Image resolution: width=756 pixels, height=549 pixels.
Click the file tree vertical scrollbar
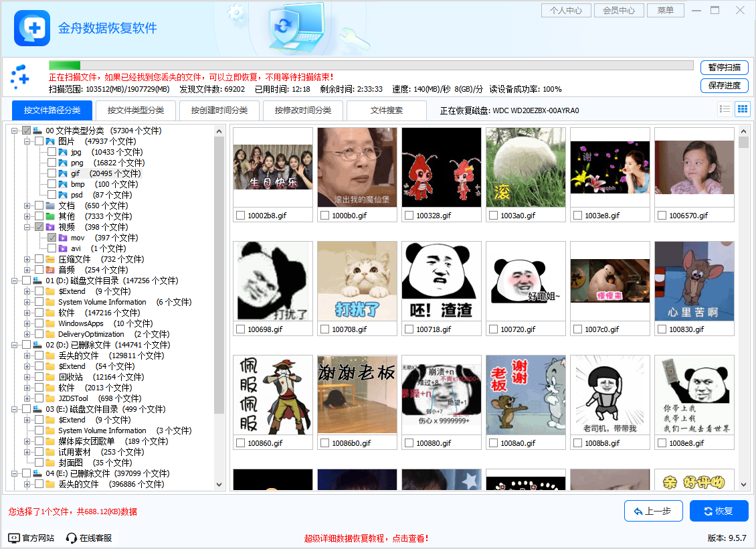coord(219,275)
